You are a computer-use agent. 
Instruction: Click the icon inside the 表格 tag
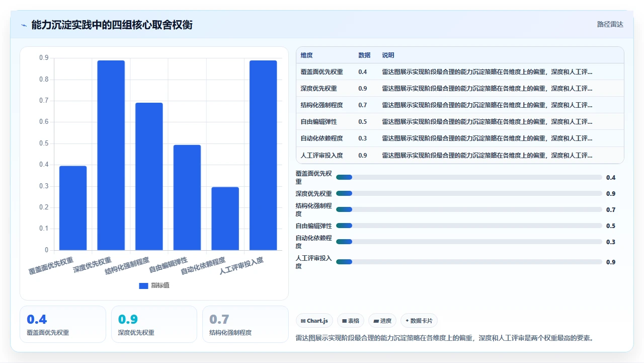point(344,321)
